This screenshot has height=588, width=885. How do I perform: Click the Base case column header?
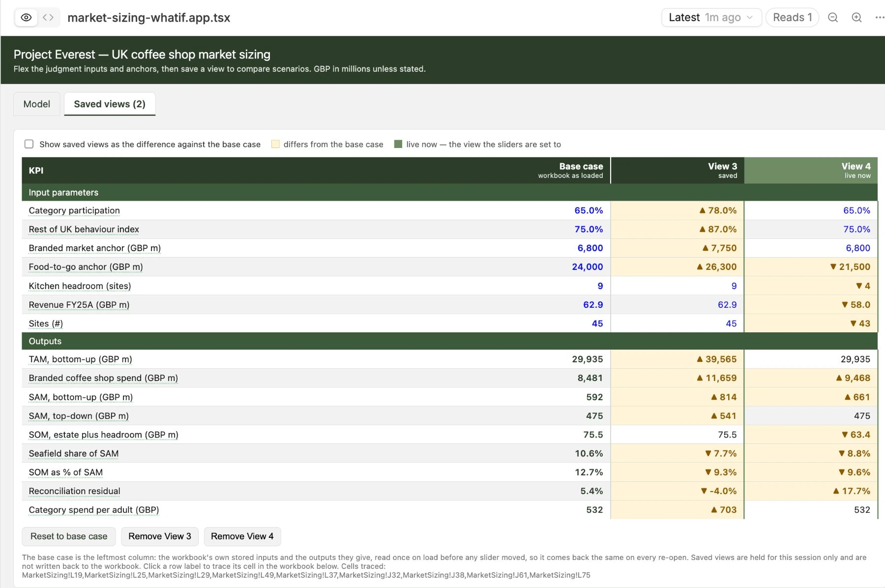[x=570, y=170]
